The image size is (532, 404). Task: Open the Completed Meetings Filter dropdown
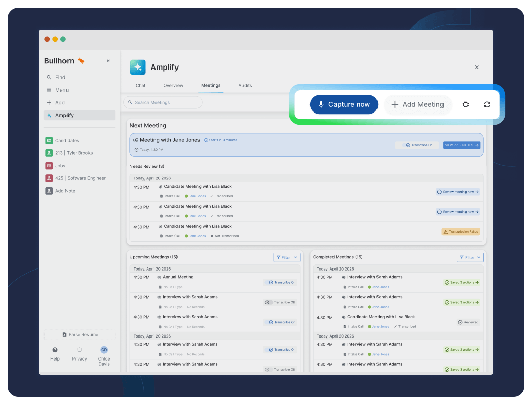(x=470, y=257)
